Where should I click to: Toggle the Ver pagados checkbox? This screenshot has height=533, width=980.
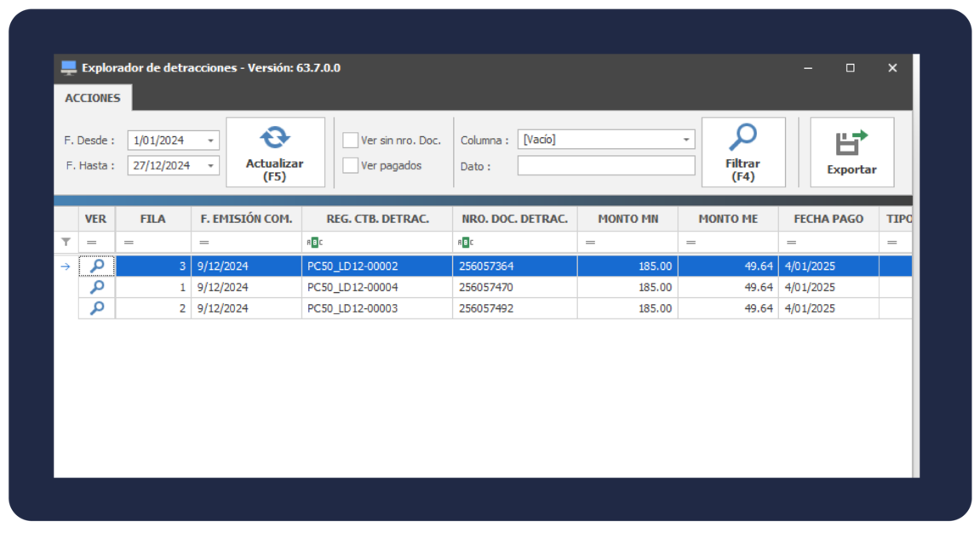pyautogui.click(x=351, y=166)
